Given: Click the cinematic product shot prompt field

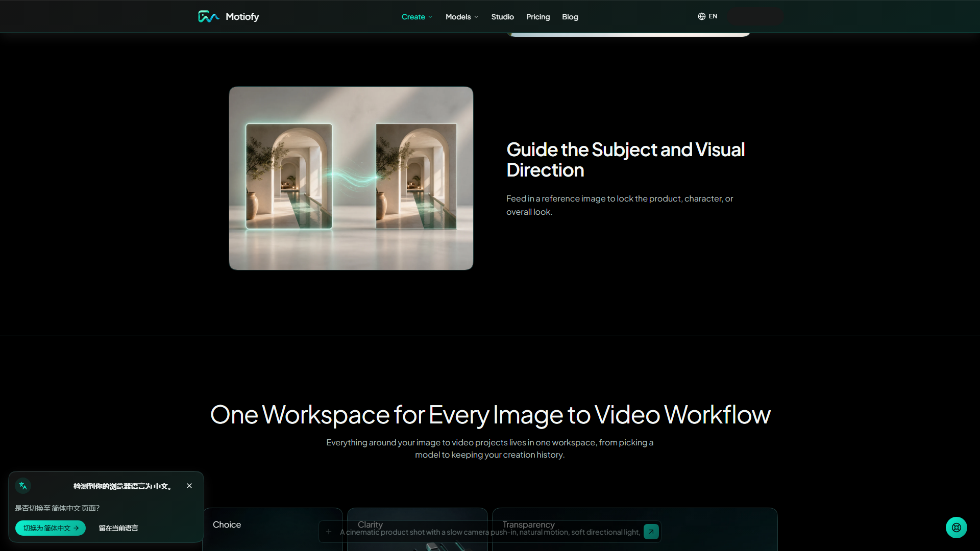Looking at the screenshot, I should coord(490,532).
